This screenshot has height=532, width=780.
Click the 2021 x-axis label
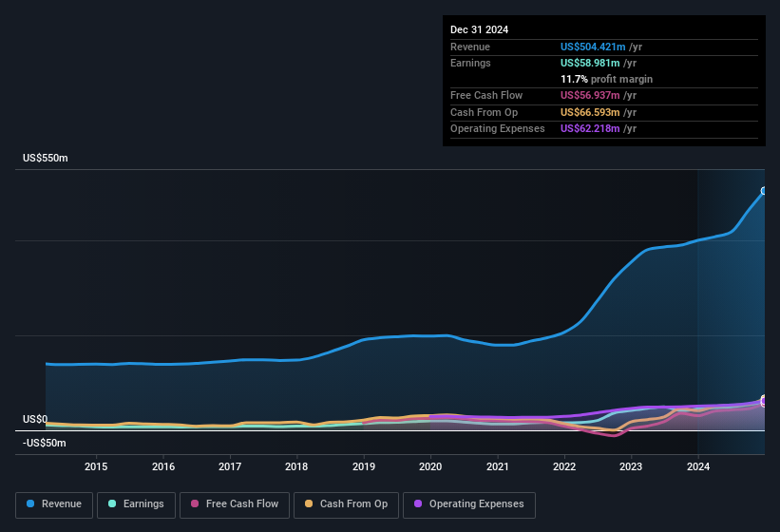498,466
